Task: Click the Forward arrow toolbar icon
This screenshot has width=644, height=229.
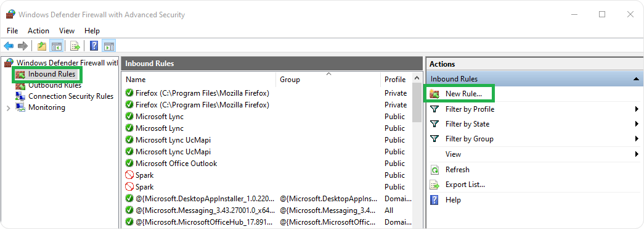Action: 23,46
